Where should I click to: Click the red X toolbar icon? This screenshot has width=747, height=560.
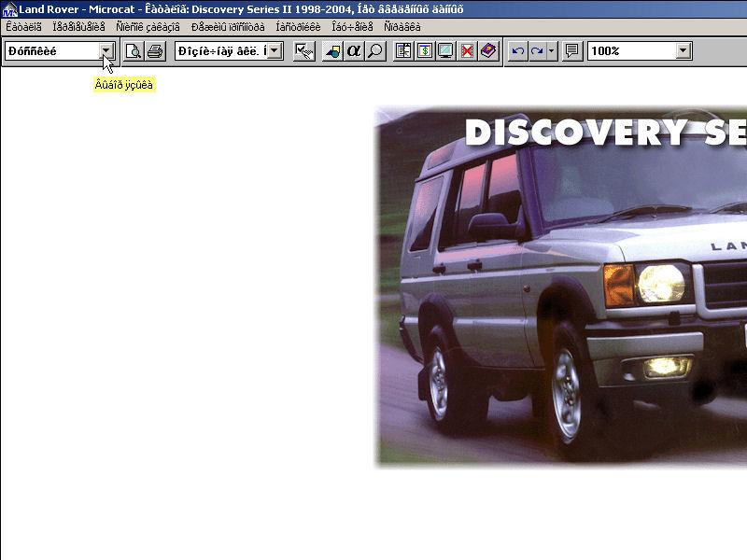point(468,51)
